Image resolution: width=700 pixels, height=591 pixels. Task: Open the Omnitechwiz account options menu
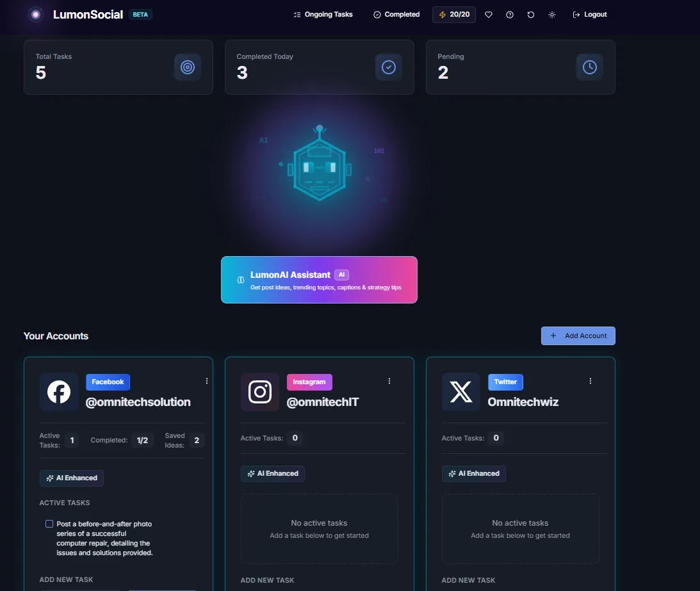click(x=590, y=381)
